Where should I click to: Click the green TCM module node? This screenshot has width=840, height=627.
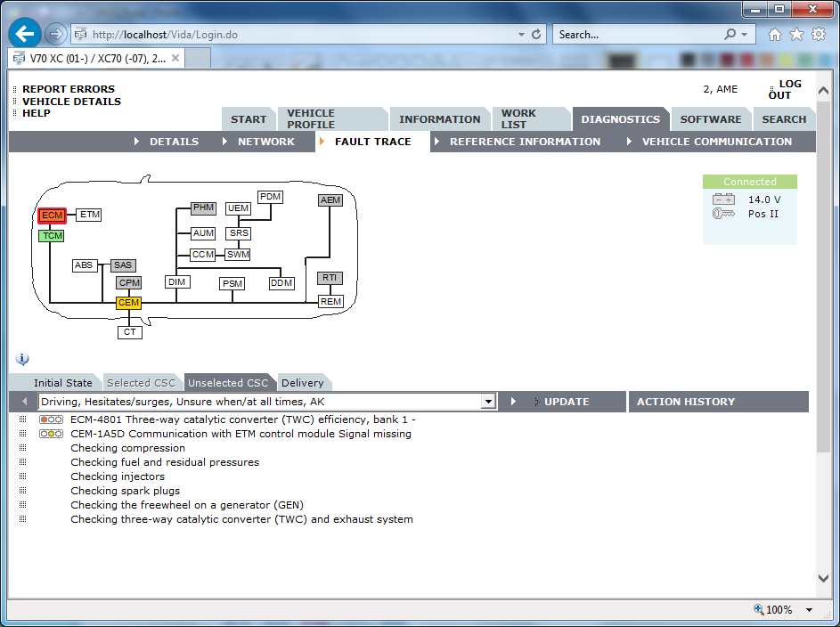[x=52, y=236]
